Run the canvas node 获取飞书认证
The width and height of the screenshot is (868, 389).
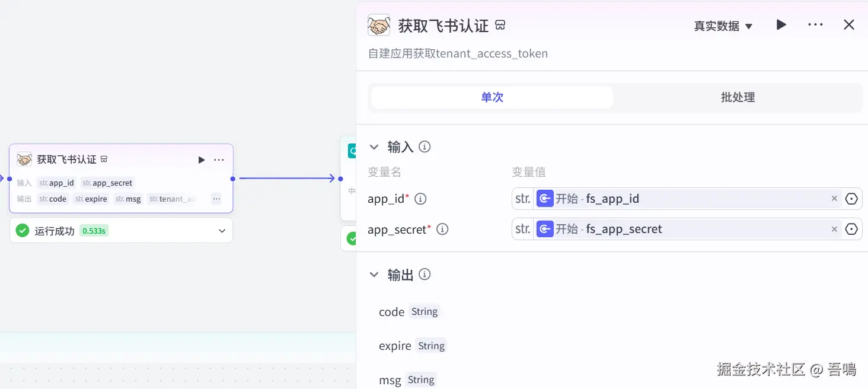click(x=202, y=160)
